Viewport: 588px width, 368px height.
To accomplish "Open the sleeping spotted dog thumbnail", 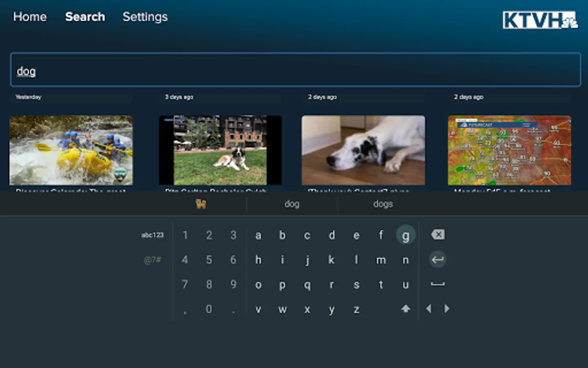I will [x=363, y=150].
